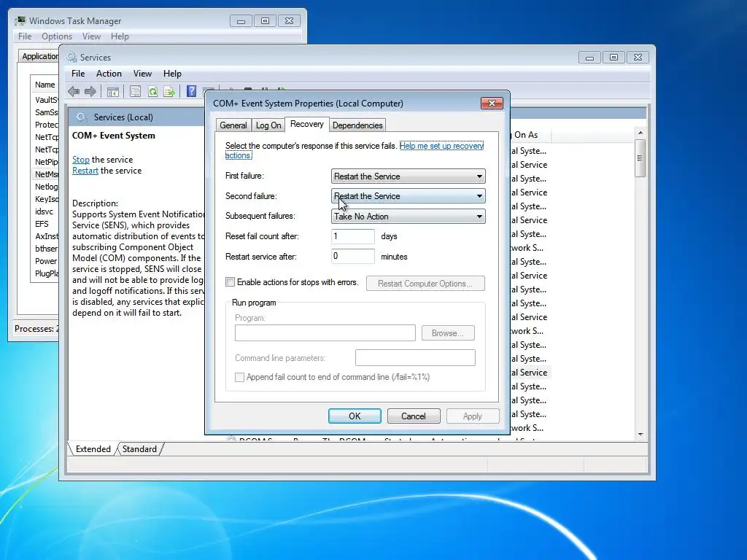Click the Forward arrow in Services toolbar
Viewport: 747px width, 560px height.
point(90,91)
